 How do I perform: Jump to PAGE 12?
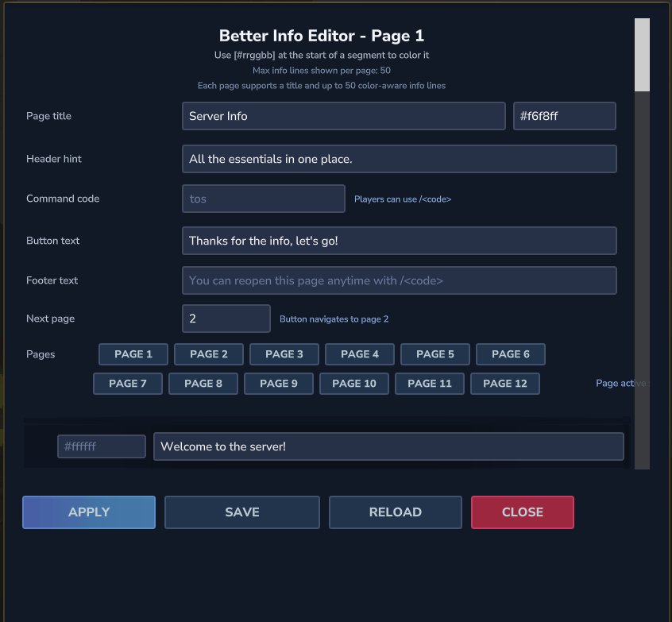point(505,383)
